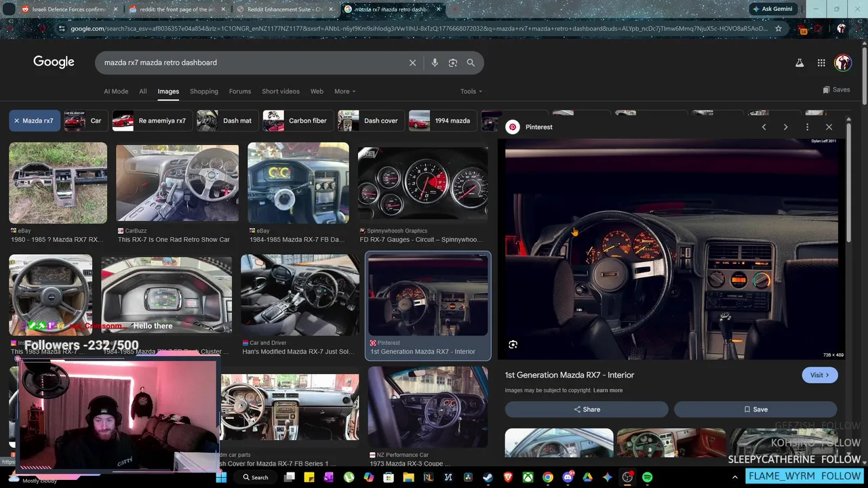Show the next image in the preview panel

pyautogui.click(x=785, y=127)
